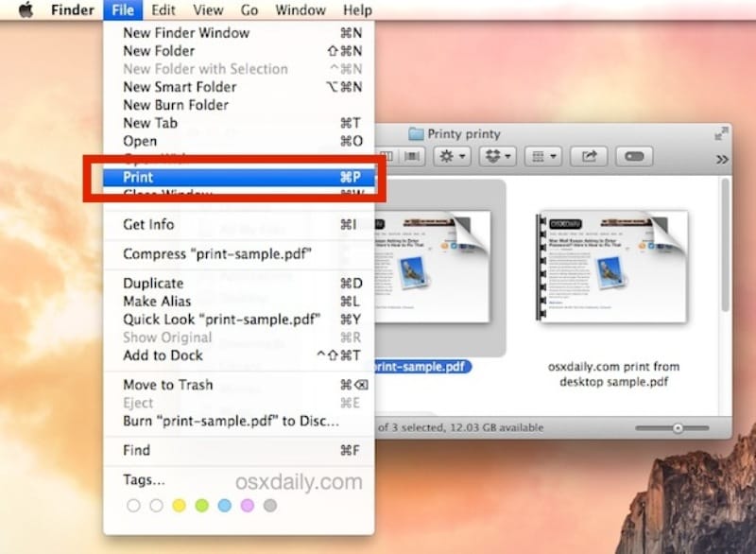Choose Get Info
Screen dimensions: 756x554
click(239, 224)
